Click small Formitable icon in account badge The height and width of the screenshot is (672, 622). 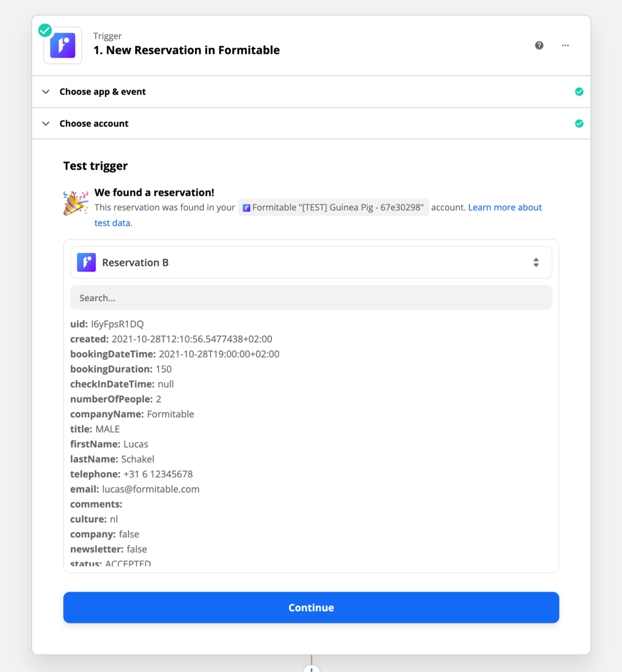(x=246, y=208)
